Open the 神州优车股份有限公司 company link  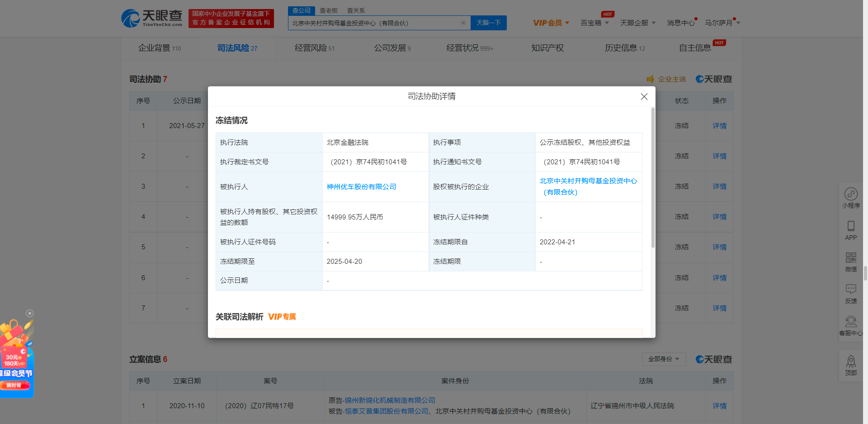(x=361, y=187)
